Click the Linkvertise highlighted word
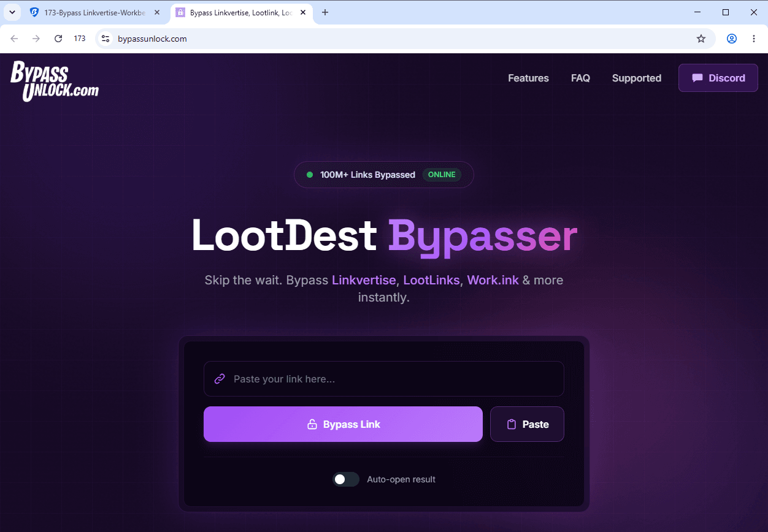The width and height of the screenshot is (768, 532). tap(364, 280)
